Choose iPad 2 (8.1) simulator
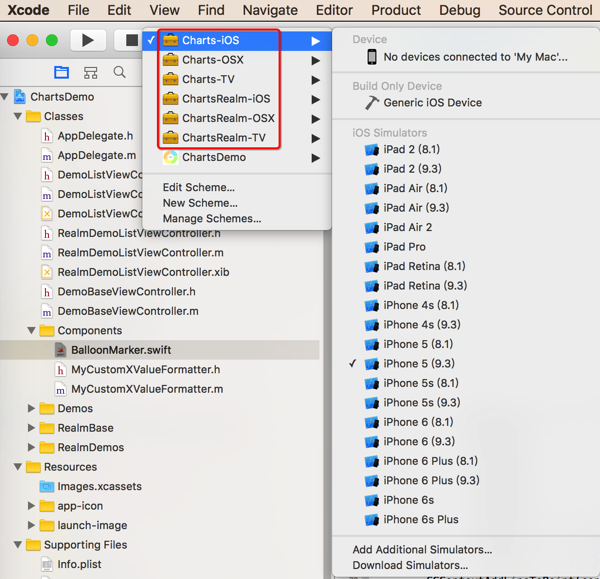The width and height of the screenshot is (600, 579). point(466,149)
